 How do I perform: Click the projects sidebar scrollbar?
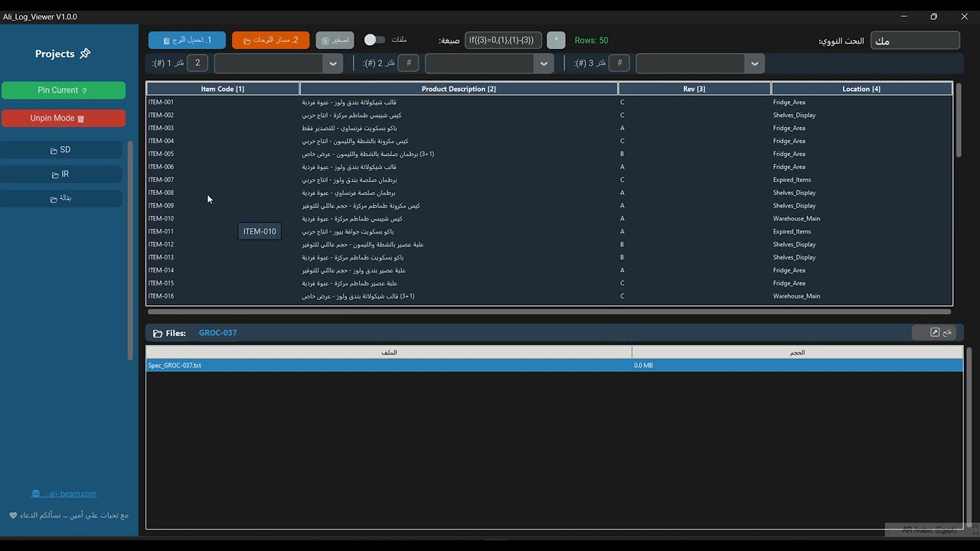pyautogui.click(x=130, y=250)
